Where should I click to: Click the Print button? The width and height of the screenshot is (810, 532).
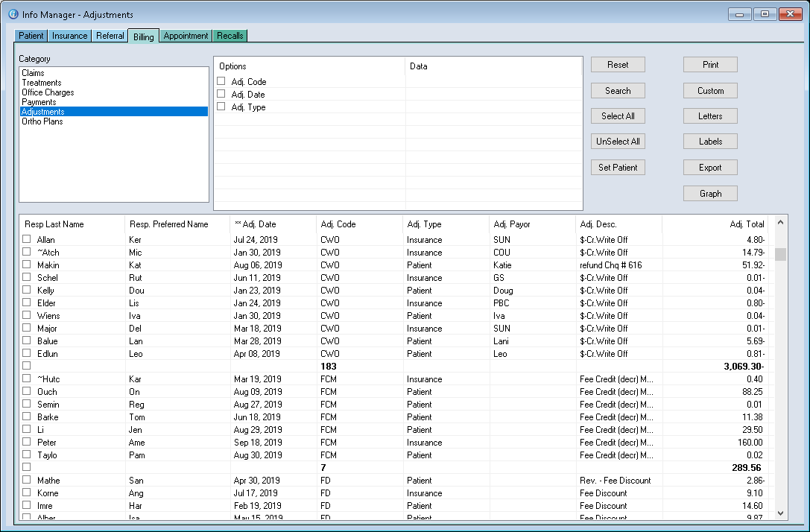coord(710,65)
